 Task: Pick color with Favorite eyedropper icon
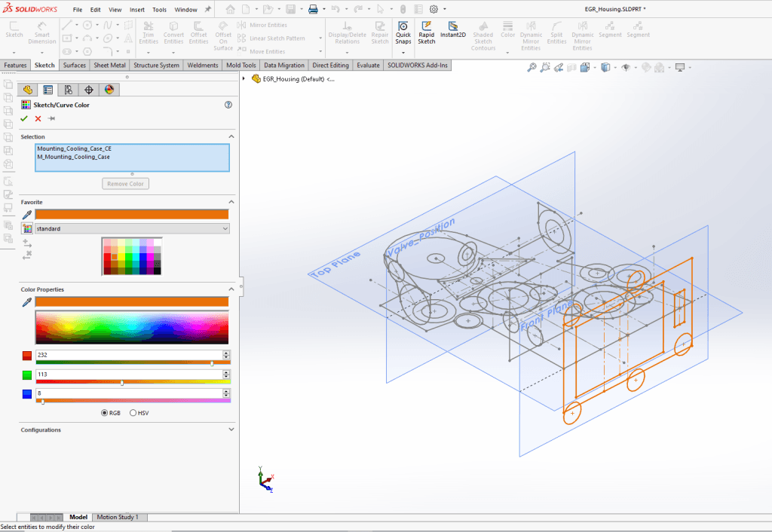(x=27, y=214)
